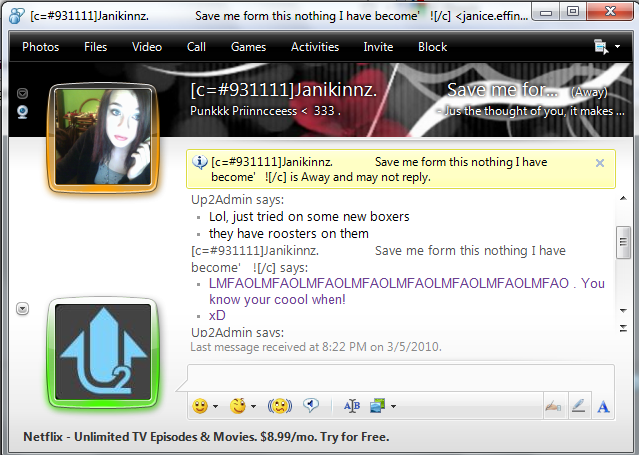
Task: Open the Games menu
Action: click(248, 47)
